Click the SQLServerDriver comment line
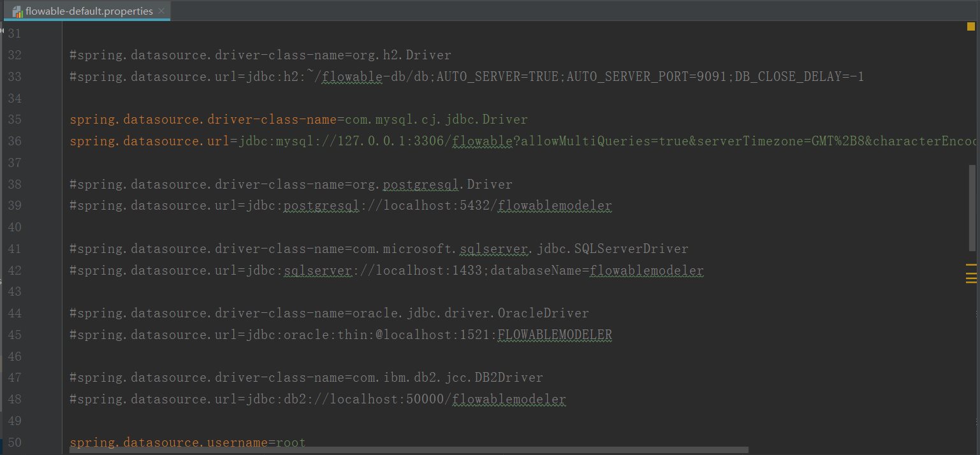Viewport: 980px width, 455px height. (x=379, y=249)
